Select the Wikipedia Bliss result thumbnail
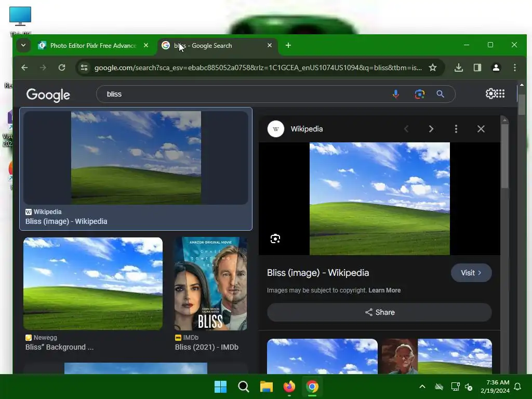 click(x=136, y=158)
